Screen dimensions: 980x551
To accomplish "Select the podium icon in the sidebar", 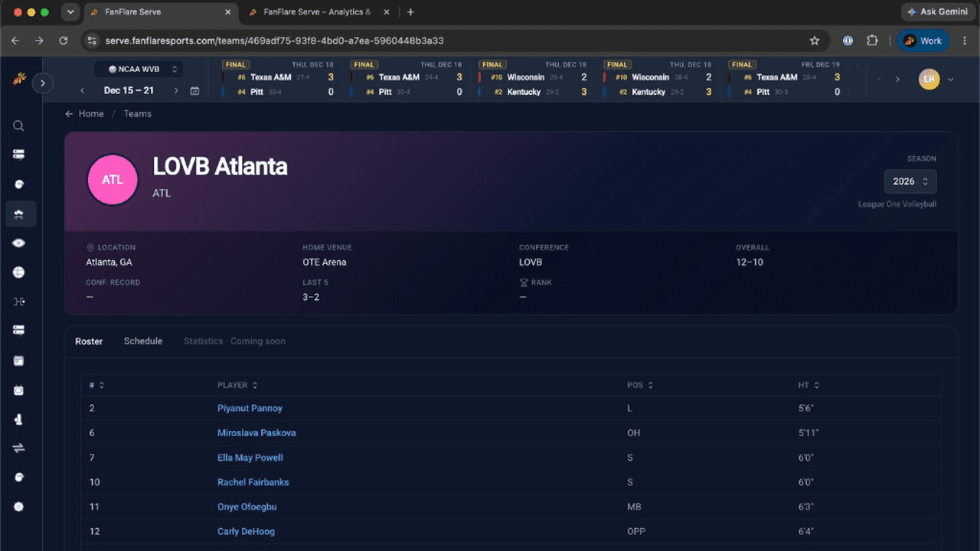I will coord(19,419).
